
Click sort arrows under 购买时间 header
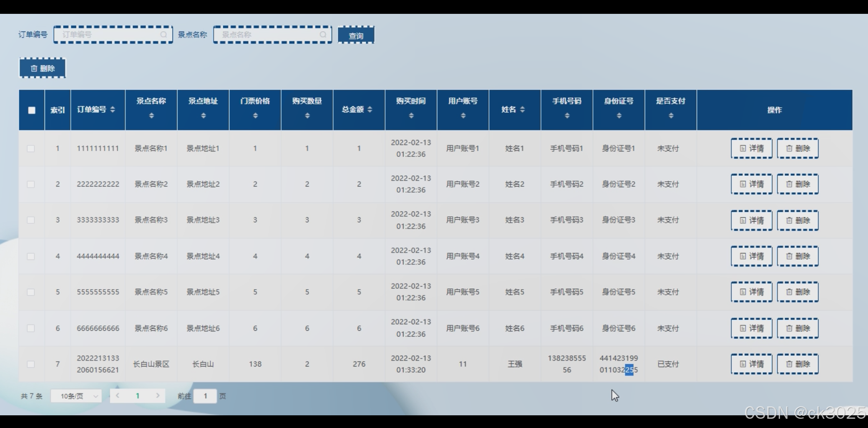click(x=411, y=116)
